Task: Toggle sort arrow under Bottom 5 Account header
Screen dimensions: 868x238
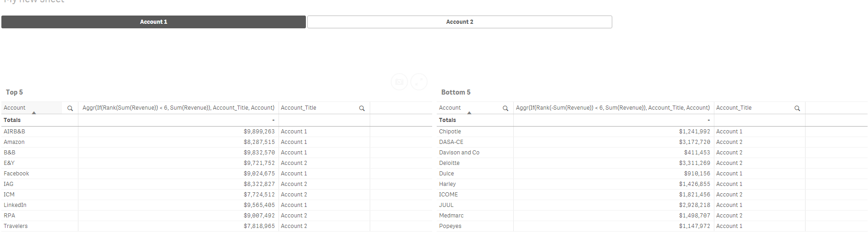Action: point(469,112)
